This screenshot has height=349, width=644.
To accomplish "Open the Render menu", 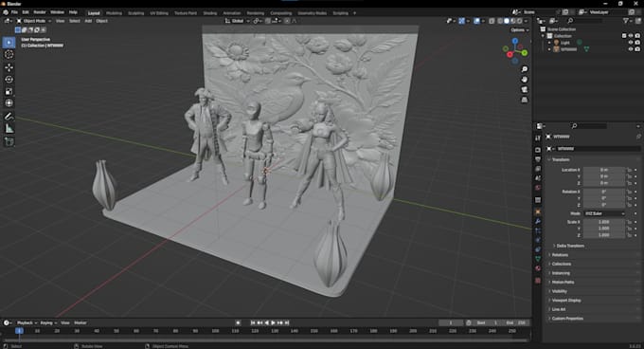I will coord(40,12).
